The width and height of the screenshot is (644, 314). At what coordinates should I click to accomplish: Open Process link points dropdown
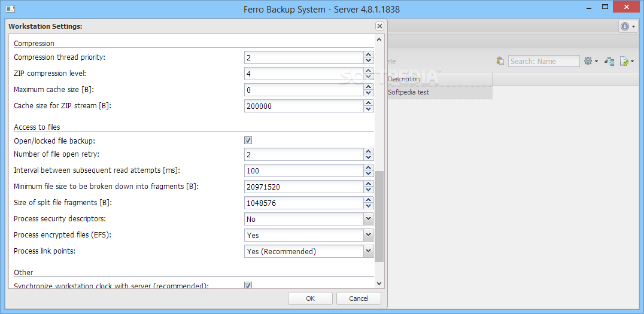(x=369, y=251)
